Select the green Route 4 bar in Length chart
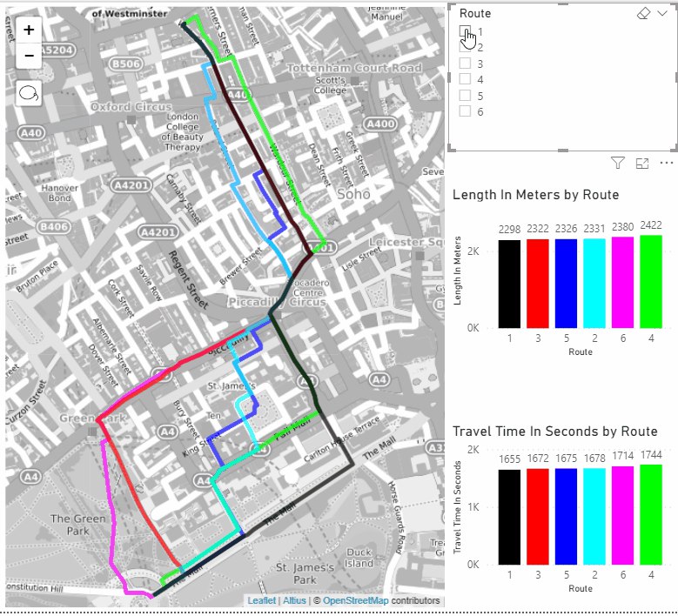This screenshot has width=678, height=616. (651, 281)
